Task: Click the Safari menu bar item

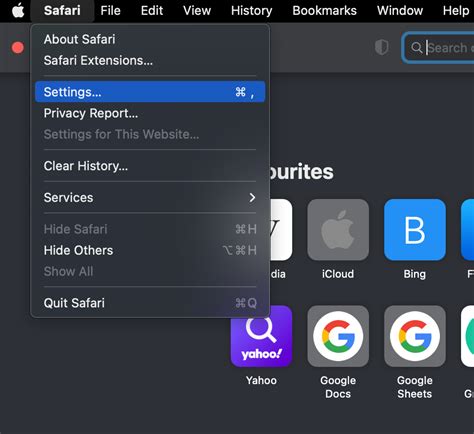Action: click(x=62, y=11)
